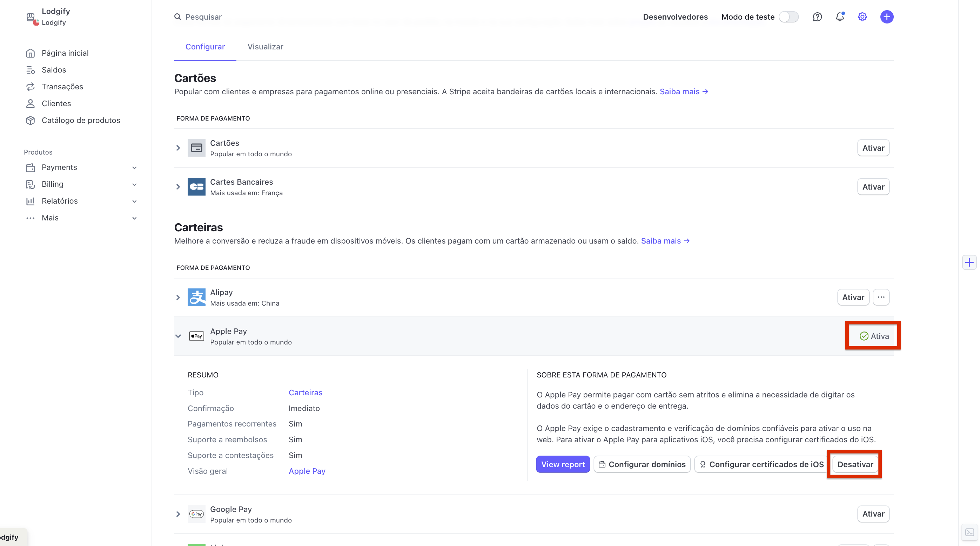Open Catálogo de produtos

point(81,120)
